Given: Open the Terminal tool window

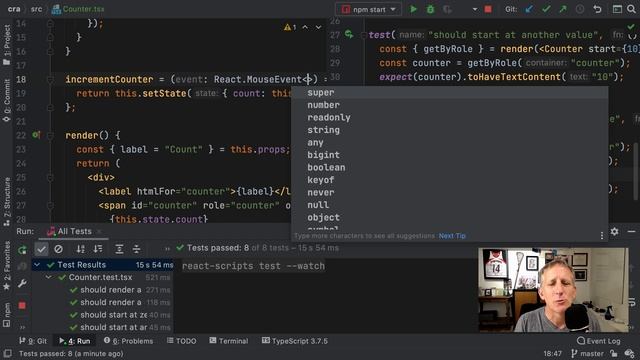Looking at the screenshot, I should pos(229,341).
